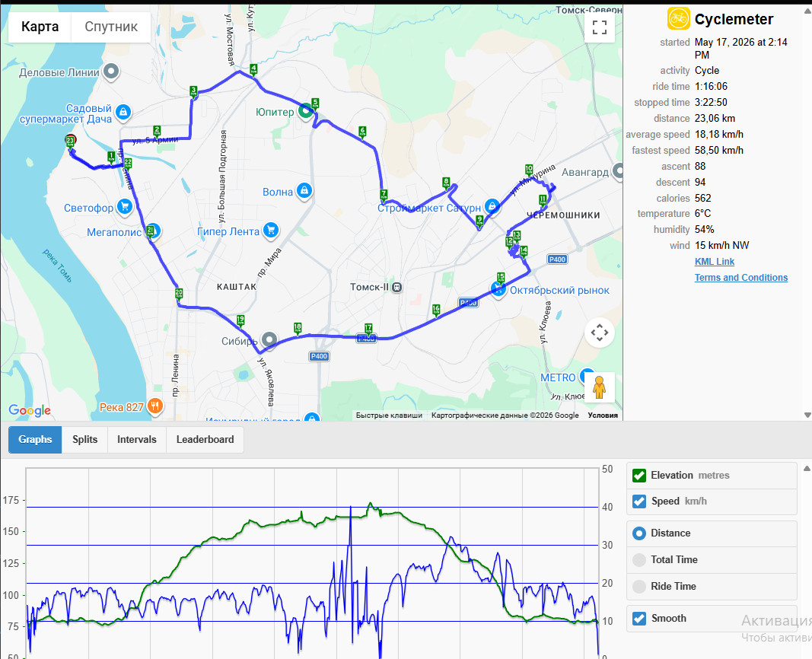Click the finish flag marker 23
This screenshot has width=812, height=659.
point(71,142)
